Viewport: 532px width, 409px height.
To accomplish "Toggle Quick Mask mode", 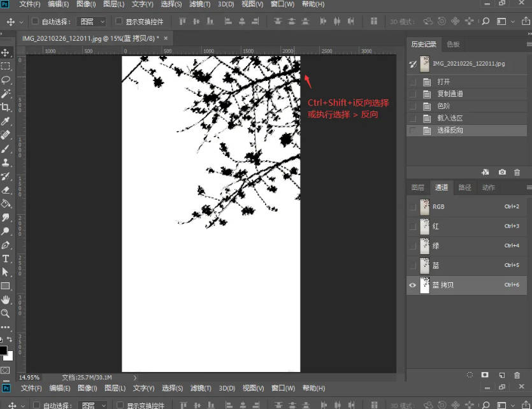I will click(5, 370).
